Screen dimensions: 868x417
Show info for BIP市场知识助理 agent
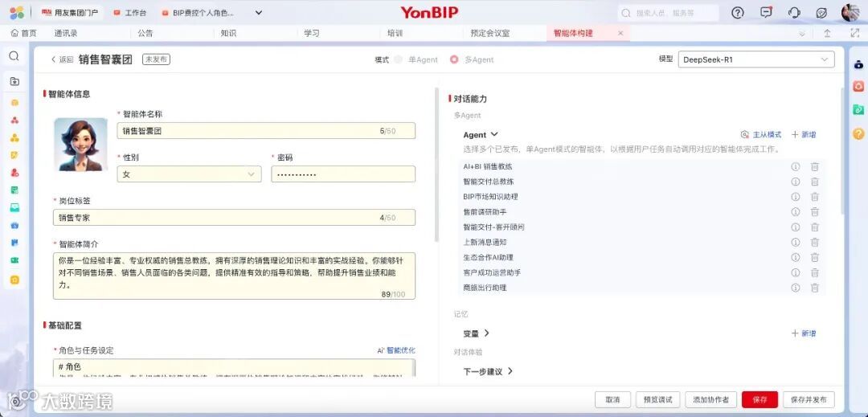[x=796, y=197]
